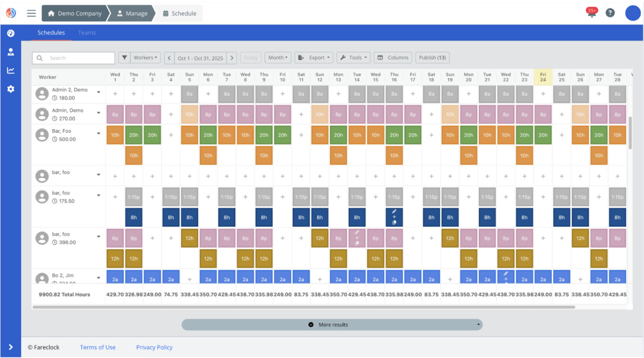
Task: Select the Schedule breadcrumb item
Action: tap(179, 13)
